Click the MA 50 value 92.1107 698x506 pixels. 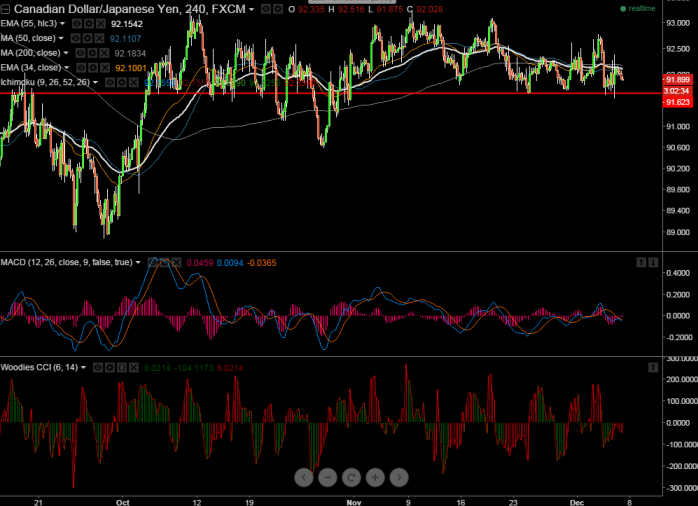tap(126, 39)
